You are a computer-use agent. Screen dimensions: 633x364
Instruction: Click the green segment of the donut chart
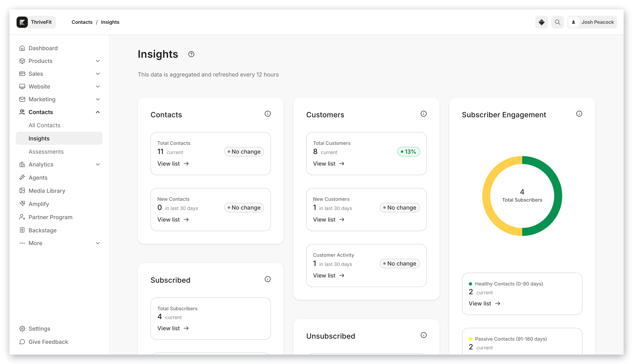[x=558, y=196]
